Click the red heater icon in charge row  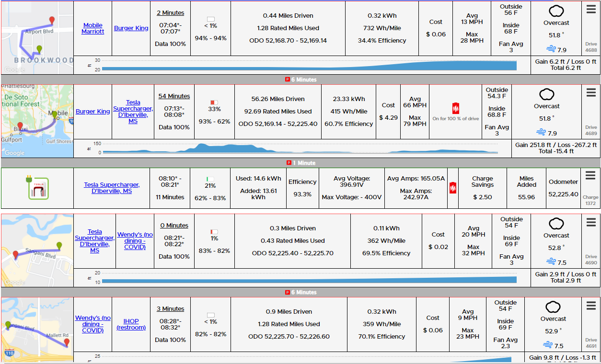(453, 188)
